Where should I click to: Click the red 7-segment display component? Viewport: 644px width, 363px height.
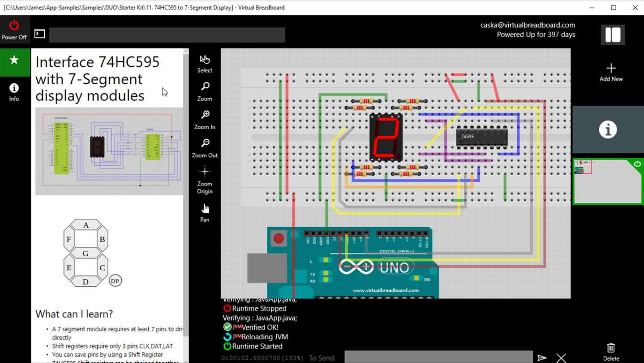click(x=386, y=137)
